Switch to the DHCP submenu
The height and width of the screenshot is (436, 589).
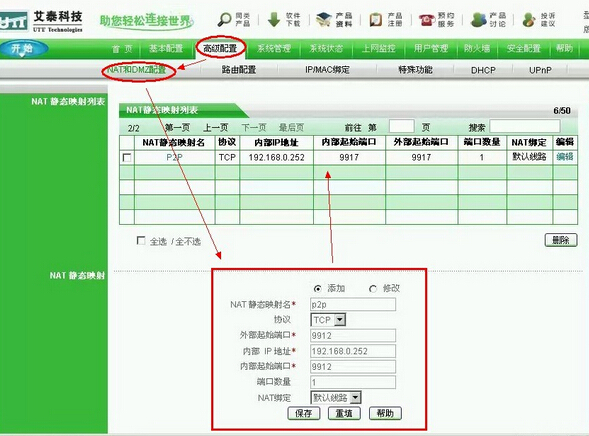click(x=483, y=70)
